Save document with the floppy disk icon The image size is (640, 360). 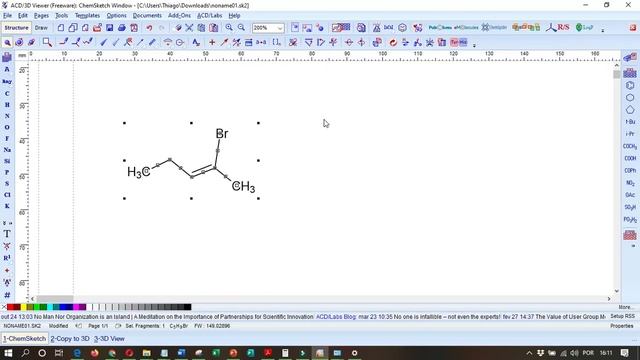[x=109, y=28]
